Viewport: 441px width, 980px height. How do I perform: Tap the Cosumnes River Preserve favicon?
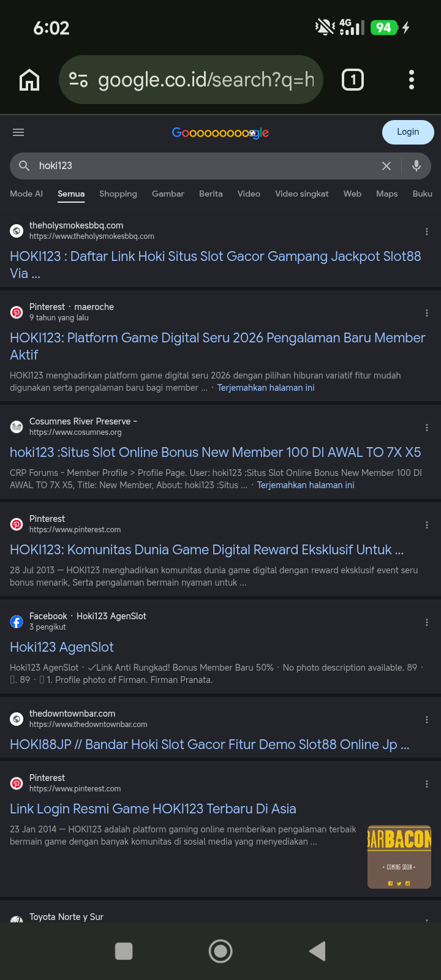point(17,427)
